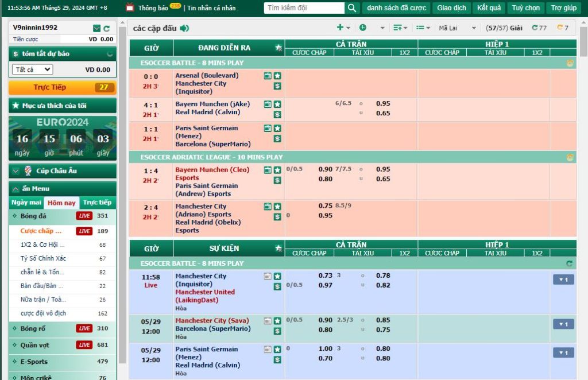This screenshot has height=380, width=588.
Task: Open the account mail envelope icon
Action: (x=96, y=28)
